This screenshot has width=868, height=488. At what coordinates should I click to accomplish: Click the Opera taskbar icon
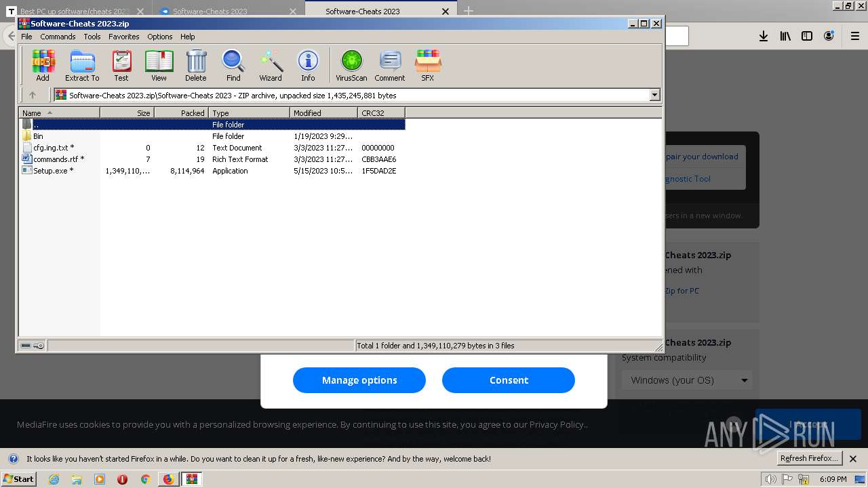click(123, 479)
